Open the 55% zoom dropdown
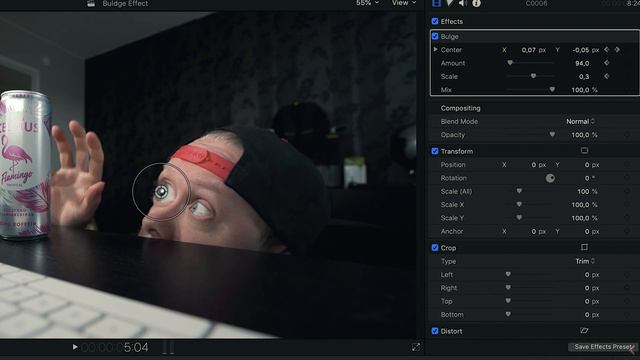The image size is (640, 360). tap(367, 3)
